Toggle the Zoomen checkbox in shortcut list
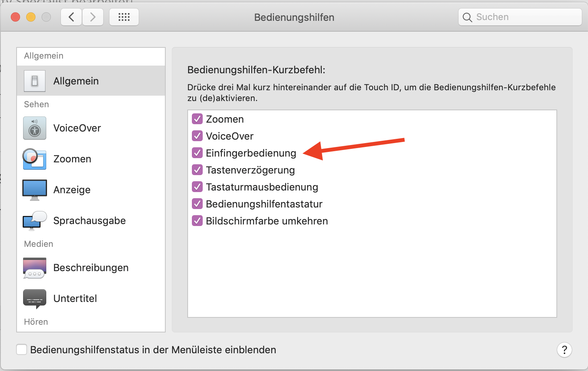588x371 pixels. [197, 119]
